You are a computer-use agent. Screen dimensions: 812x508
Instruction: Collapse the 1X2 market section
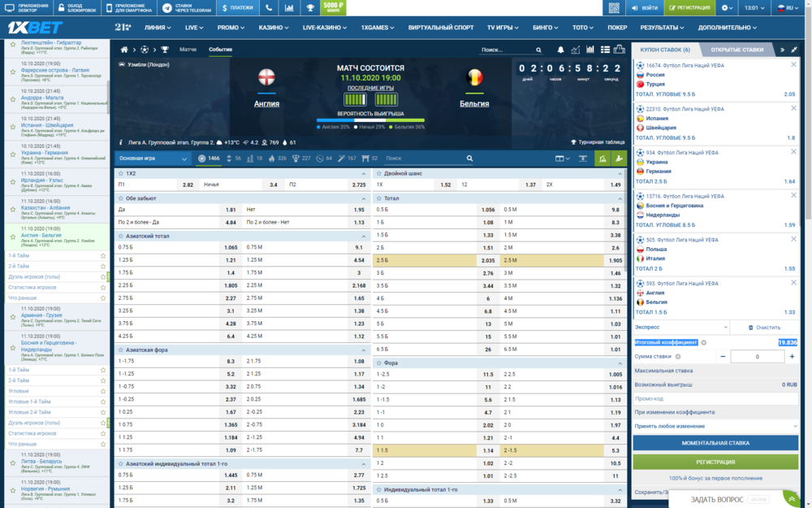coord(364,174)
